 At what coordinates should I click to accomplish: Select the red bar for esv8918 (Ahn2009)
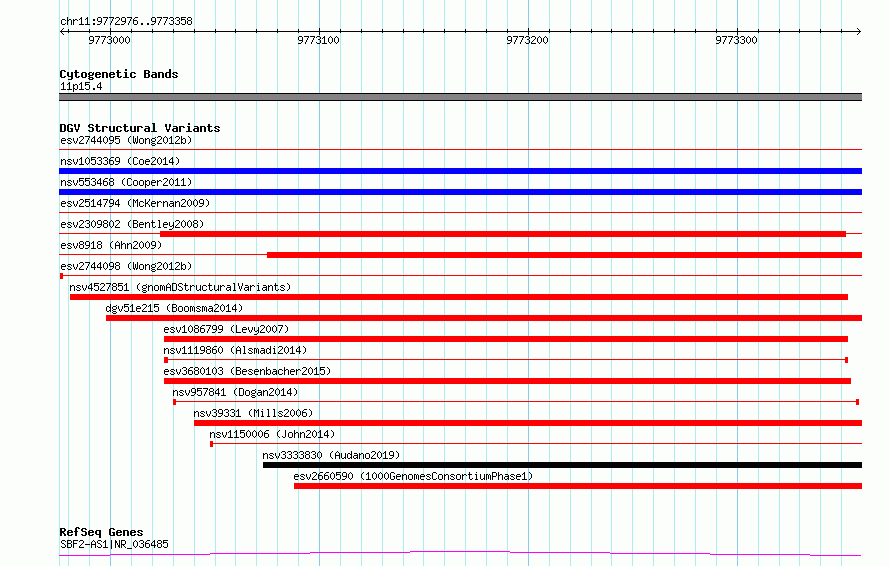pos(565,255)
